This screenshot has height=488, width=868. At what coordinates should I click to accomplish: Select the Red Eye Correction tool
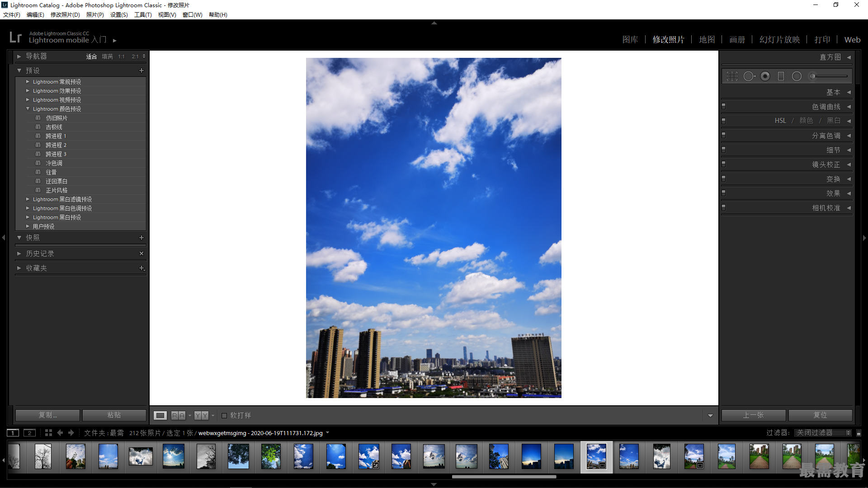point(765,76)
